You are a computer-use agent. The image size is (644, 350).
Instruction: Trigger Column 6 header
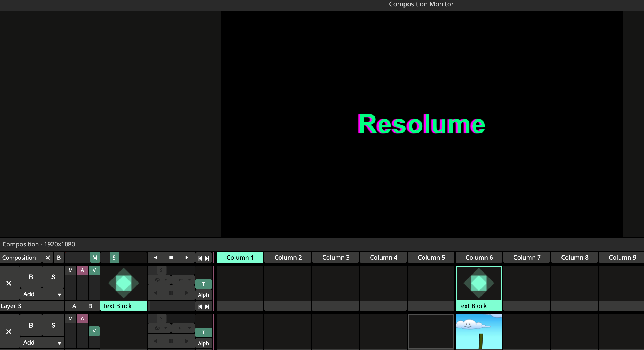click(x=479, y=258)
